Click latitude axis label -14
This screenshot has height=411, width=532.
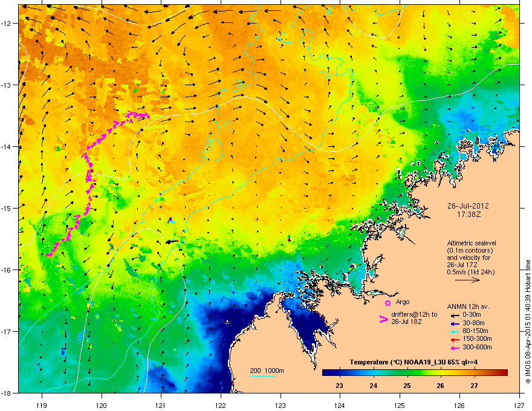click(x=7, y=146)
